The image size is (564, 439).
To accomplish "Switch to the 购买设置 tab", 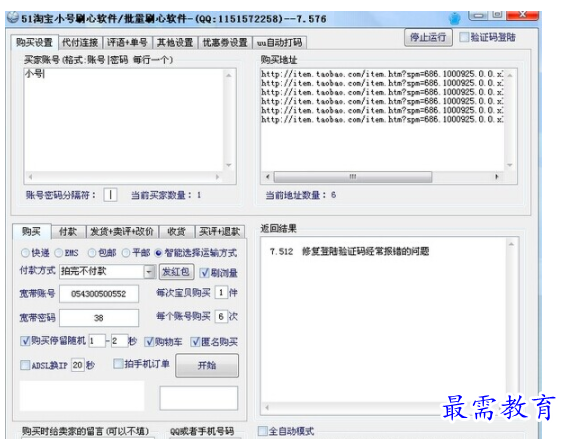I will [x=35, y=42].
